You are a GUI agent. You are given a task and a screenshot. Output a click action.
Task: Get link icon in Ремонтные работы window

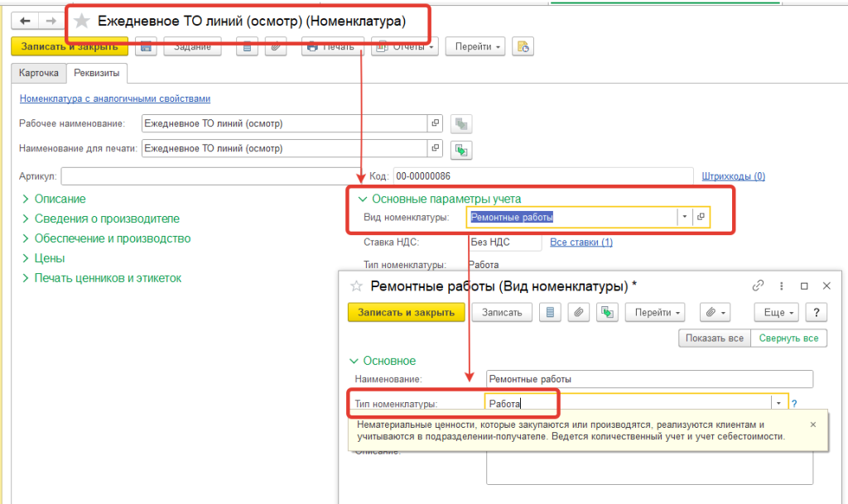click(x=757, y=286)
